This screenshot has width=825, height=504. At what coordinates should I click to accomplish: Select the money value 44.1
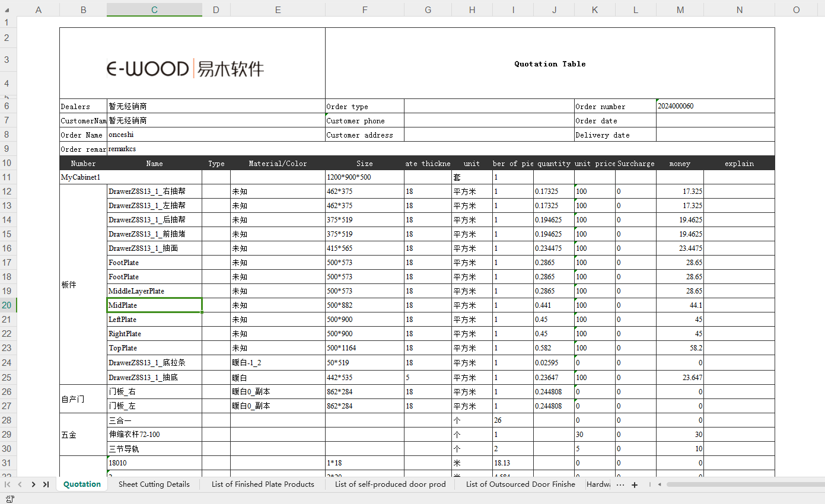pos(680,305)
